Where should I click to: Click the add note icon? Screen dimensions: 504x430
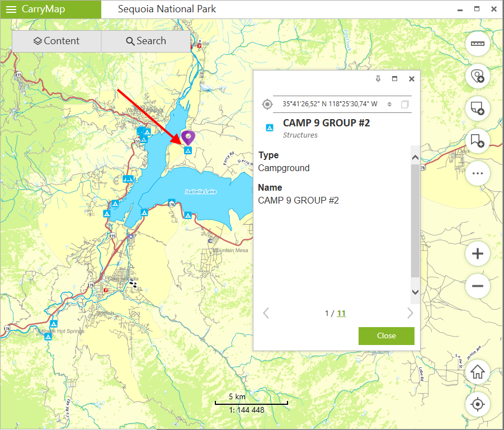(x=477, y=108)
